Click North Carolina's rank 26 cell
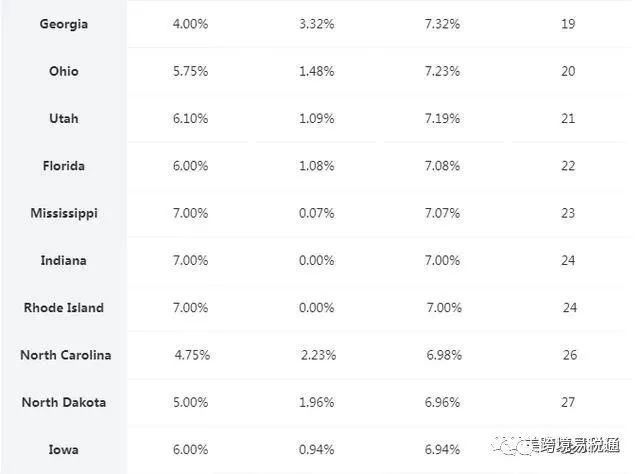 [569, 355]
